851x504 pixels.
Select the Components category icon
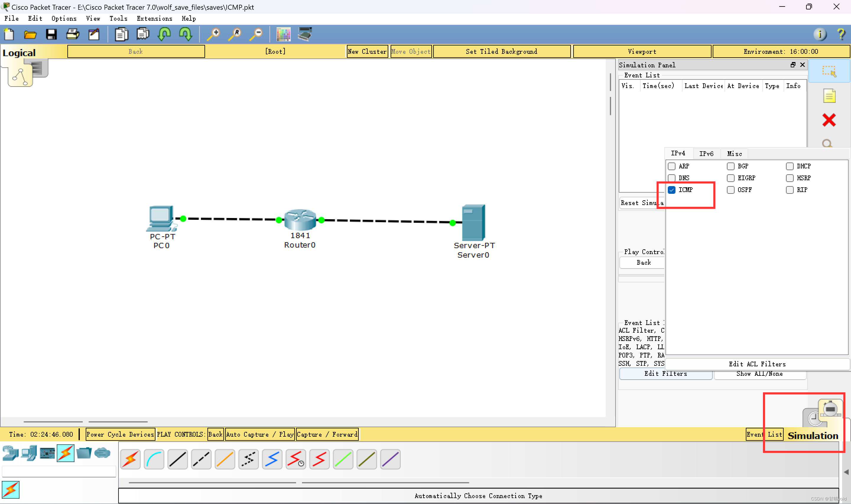click(47, 453)
